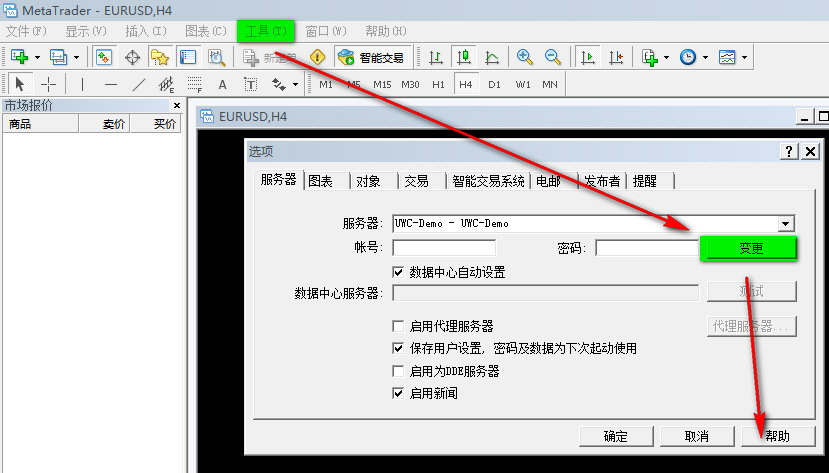Image resolution: width=829 pixels, height=473 pixels.
Task: Switch to the 电邮 tab
Action: tap(548, 181)
